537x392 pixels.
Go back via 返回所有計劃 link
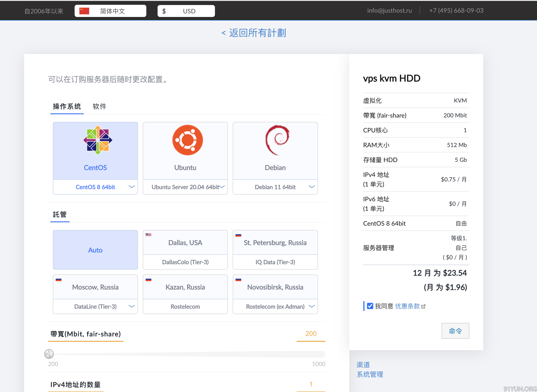pyautogui.click(x=254, y=33)
